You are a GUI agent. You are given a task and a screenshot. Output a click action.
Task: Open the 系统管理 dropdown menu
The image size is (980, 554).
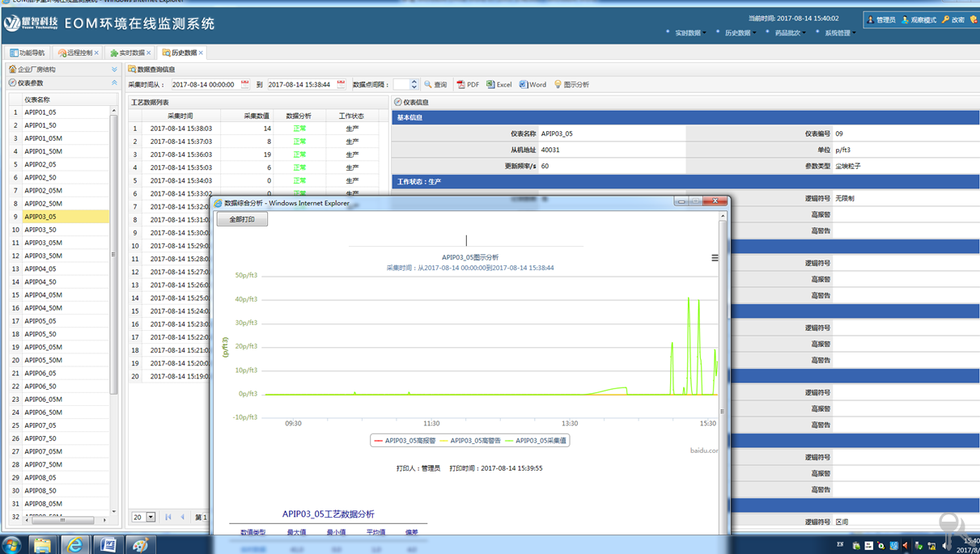tap(838, 33)
